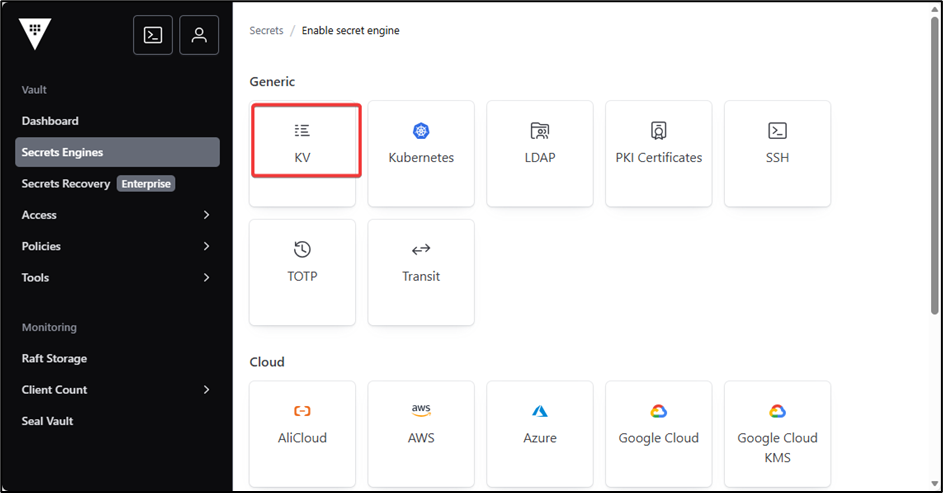
Task: Select the Kubernetes engine label
Action: [x=421, y=158]
